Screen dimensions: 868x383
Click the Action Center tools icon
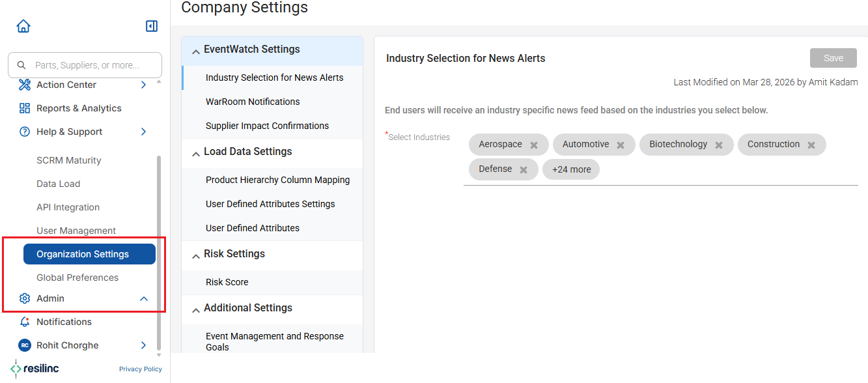tap(25, 85)
